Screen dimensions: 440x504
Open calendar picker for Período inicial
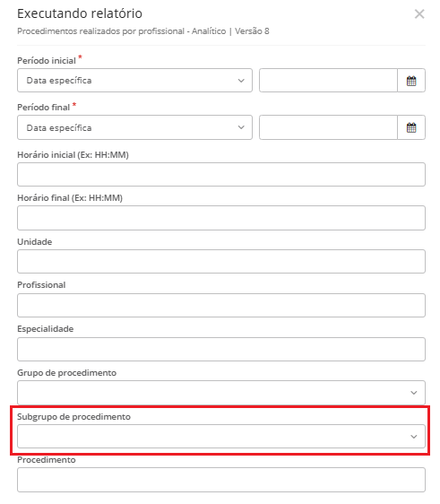411,81
